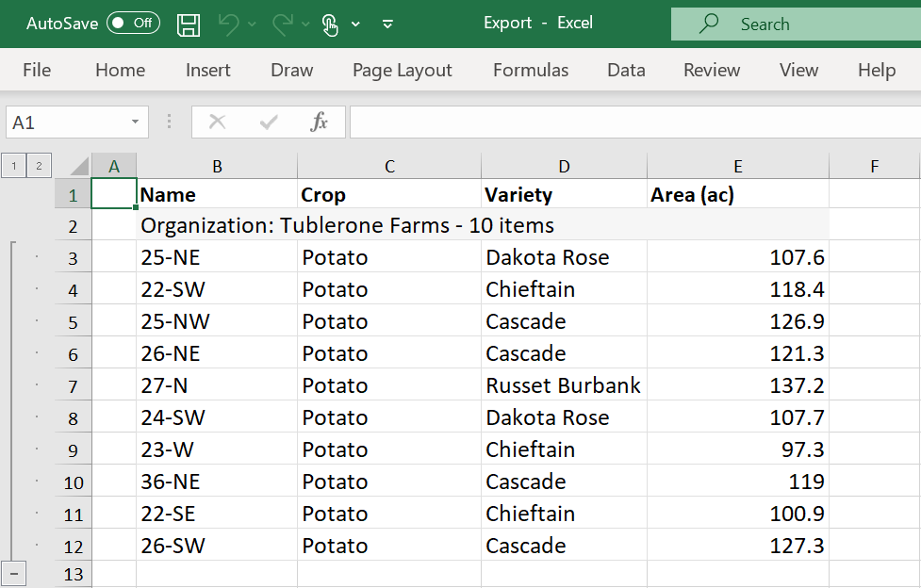Toggle the AutoSave switch
The width and height of the screenshot is (921, 588).
[x=133, y=23]
